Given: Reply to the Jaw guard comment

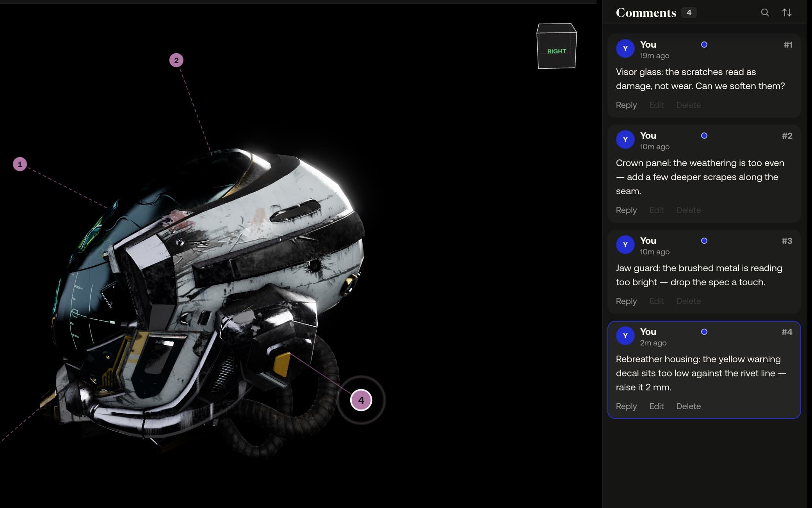Looking at the screenshot, I should pyautogui.click(x=626, y=301).
